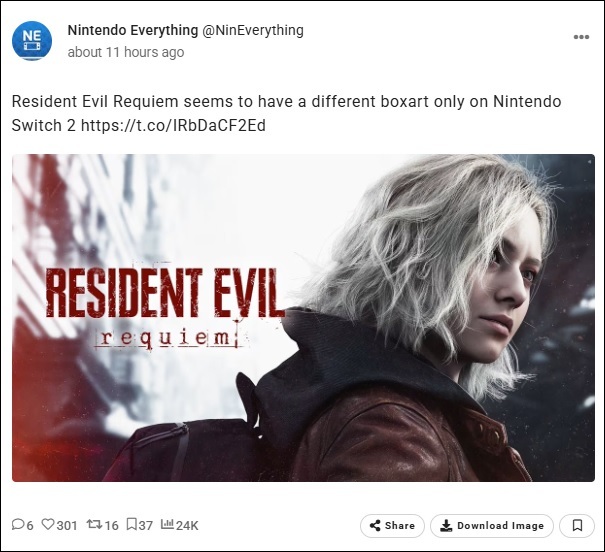
Task: Toggle the bookmark button at bottom right
Action: (x=577, y=525)
